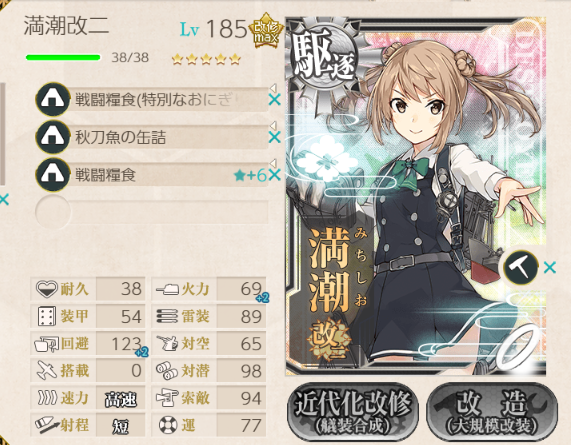571x445 pixels.
Task: Remove the ★+6 戦闘糧食 with its X
Action: (274, 175)
